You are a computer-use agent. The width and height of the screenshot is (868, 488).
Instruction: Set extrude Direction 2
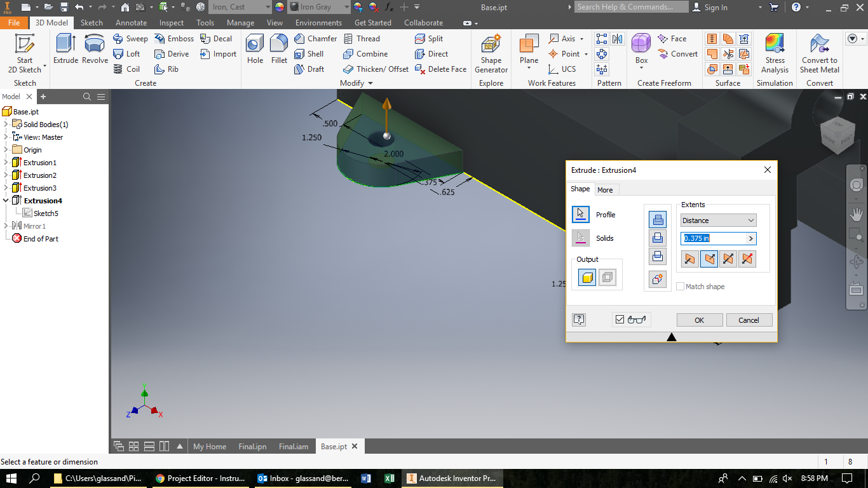(x=709, y=259)
